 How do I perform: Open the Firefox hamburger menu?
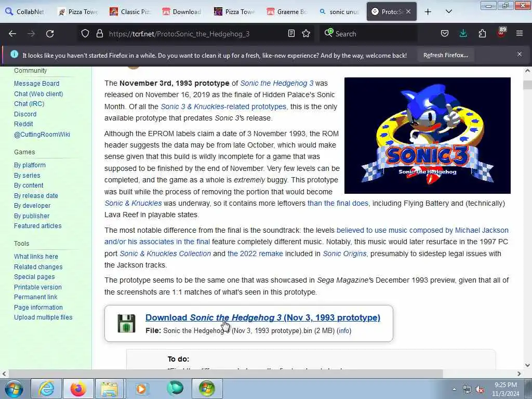[x=520, y=34]
